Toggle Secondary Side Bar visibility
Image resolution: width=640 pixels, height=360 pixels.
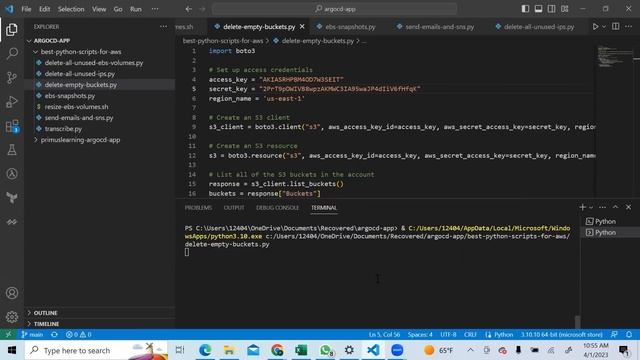click(551, 9)
